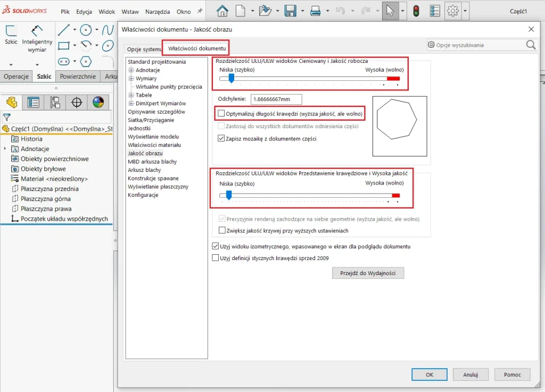This screenshot has width=545, height=392.
Task: Open Rectangle tool dropdown arrow
Action: coord(75,46)
